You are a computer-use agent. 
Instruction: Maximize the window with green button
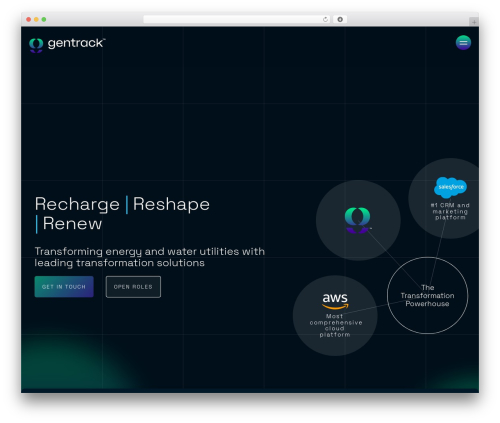44,19
